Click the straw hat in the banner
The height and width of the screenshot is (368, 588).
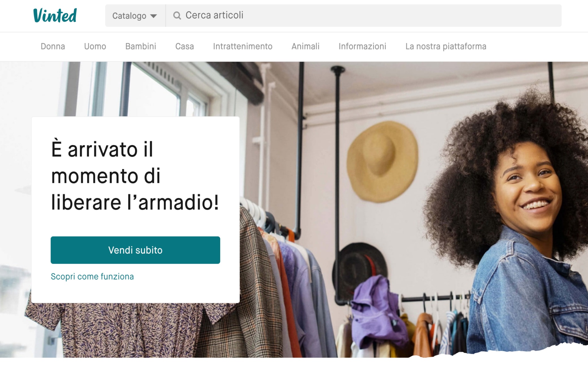(x=382, y=162)
